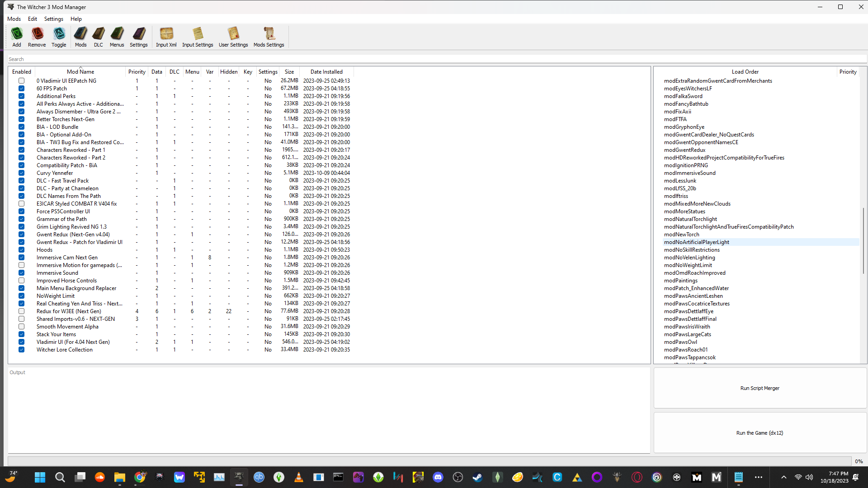Uncheck the Additional Perks mod
This screenshot has width=868, height=488.
tap(21, 96)
